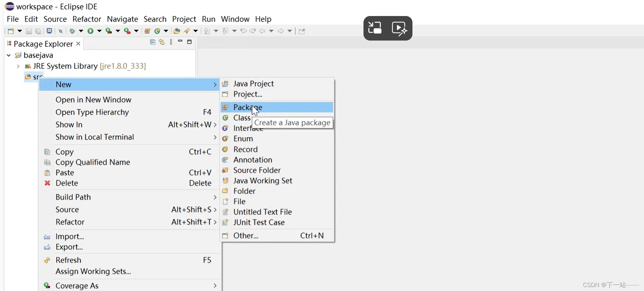644x291 pixels.
Task: Open the Run configurations dropdown arrow
Action: [99, 31]
